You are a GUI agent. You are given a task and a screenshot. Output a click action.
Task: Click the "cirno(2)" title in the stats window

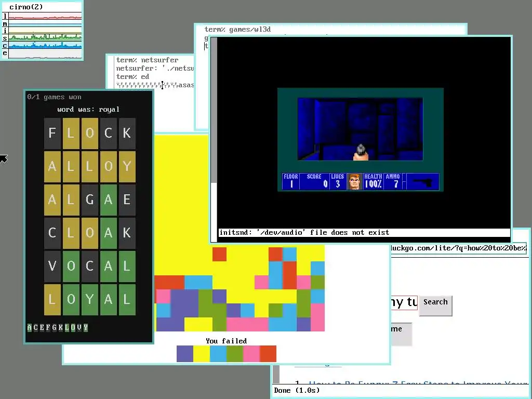pos(26,7)
